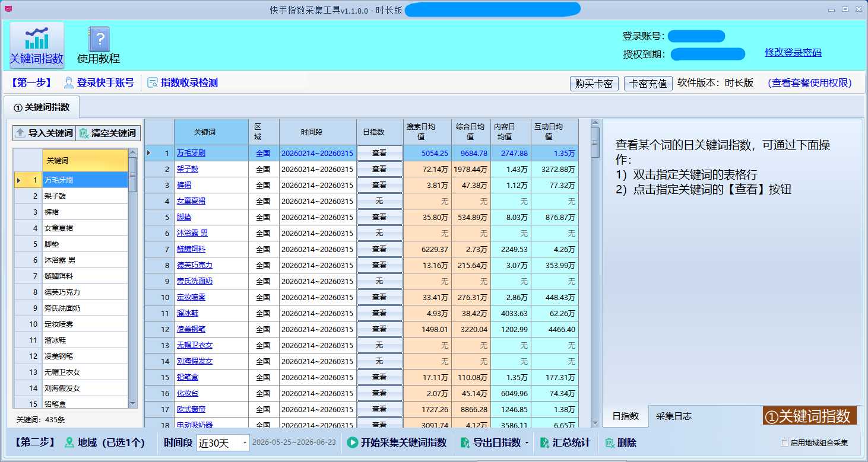The width and height of the screenshot is (868, 462).
Task: Open 万毛牙刷 keyword link in table
Action: 191,153
